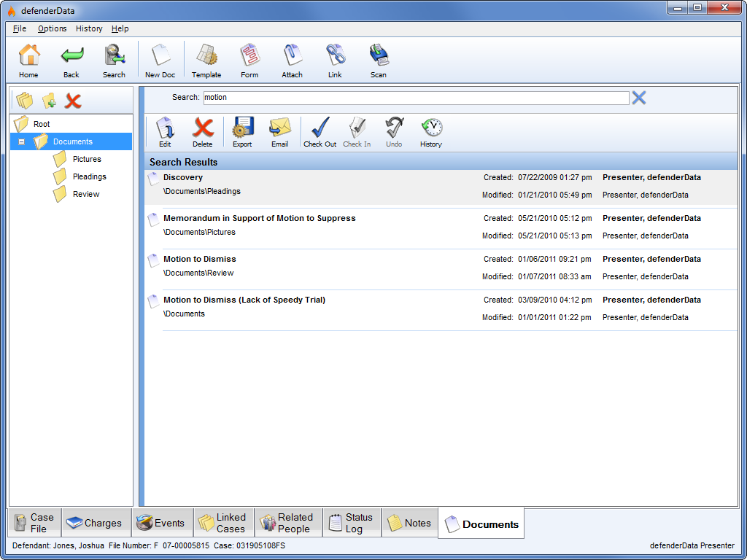Open the File menu
Viewport: 747px width, 560px height.
click(20, 28)
